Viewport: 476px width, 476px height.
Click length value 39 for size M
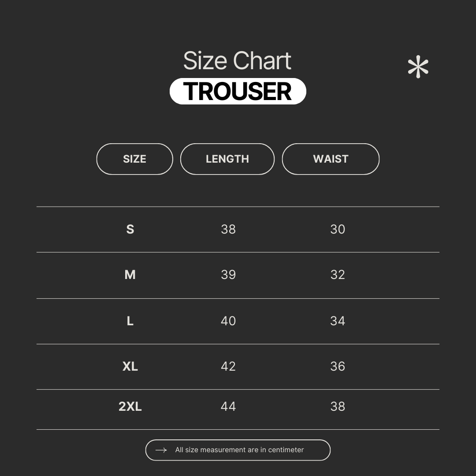(228, 275)
